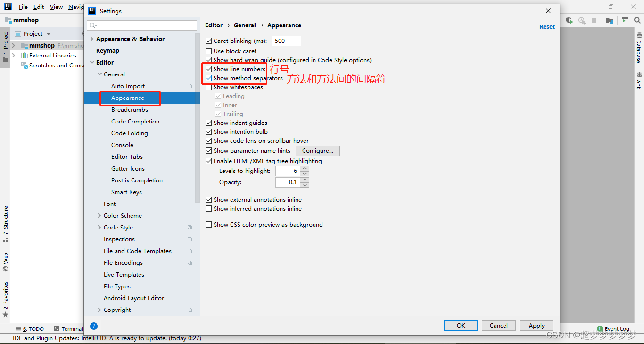Click the settings search field

point(142,25)
